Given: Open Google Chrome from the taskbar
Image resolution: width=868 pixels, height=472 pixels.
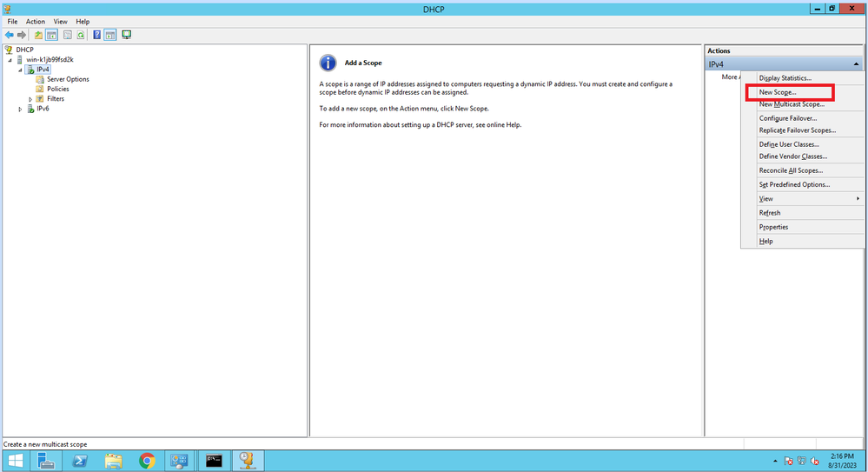Looking at the screenshot, I should point(147,461).
